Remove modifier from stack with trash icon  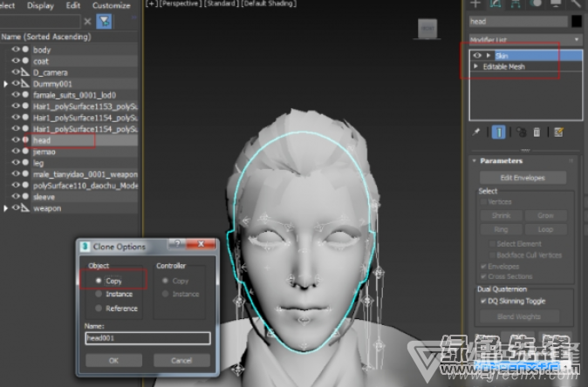click(x=537, y=132)
